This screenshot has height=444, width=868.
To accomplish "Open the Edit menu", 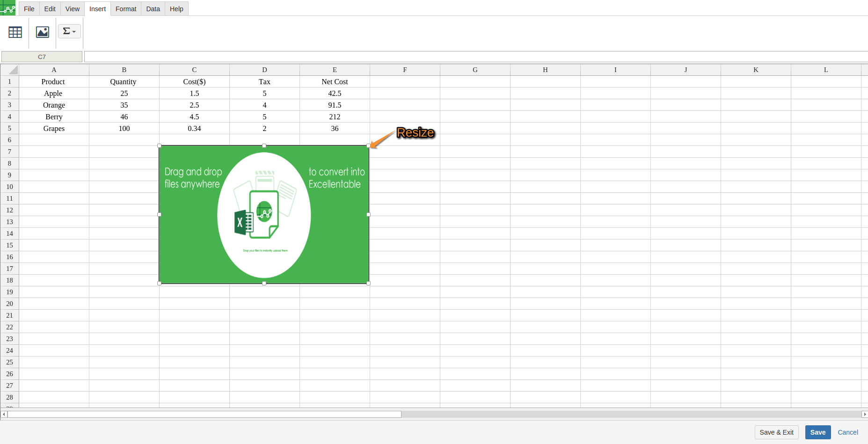I will click(x=50, y=9).
